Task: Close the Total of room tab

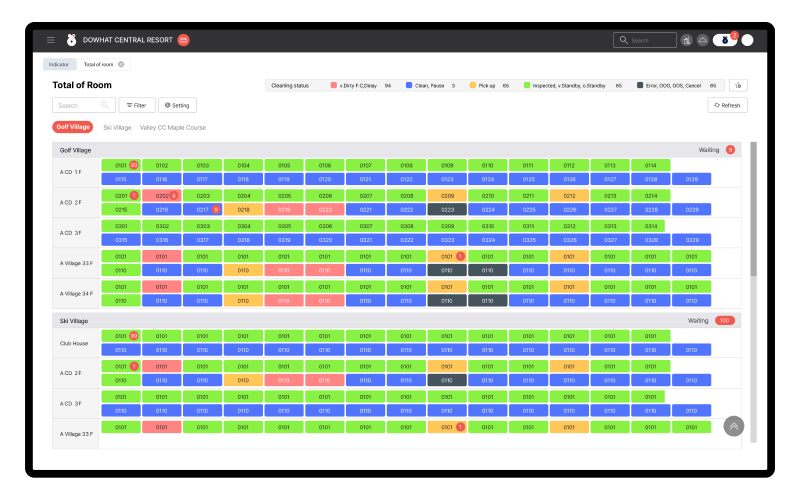Action: (121, 64)
